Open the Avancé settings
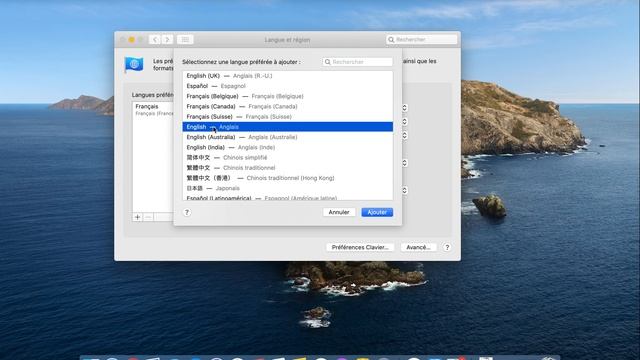Image resolution: width=640 pixels, height=360 pixels. 418,247
